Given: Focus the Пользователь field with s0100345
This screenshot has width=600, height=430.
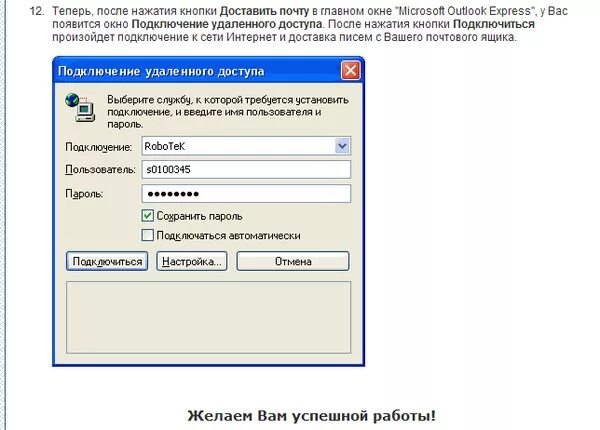Looking at the screenshot, I should [x=246, y=169].
